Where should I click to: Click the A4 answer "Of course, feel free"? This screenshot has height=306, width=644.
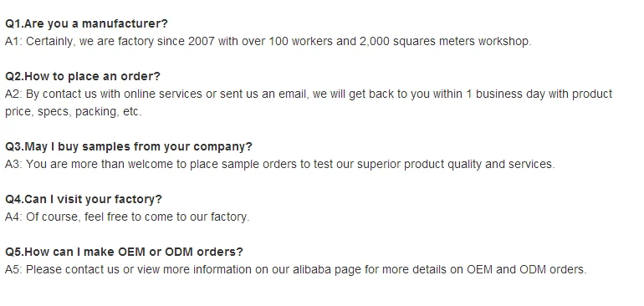tap(127, 217)
